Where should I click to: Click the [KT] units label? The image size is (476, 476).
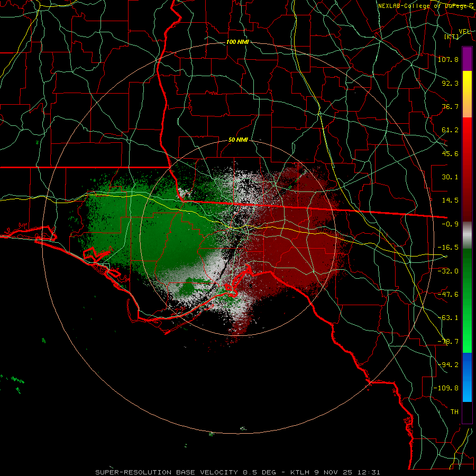coord(452,36)
